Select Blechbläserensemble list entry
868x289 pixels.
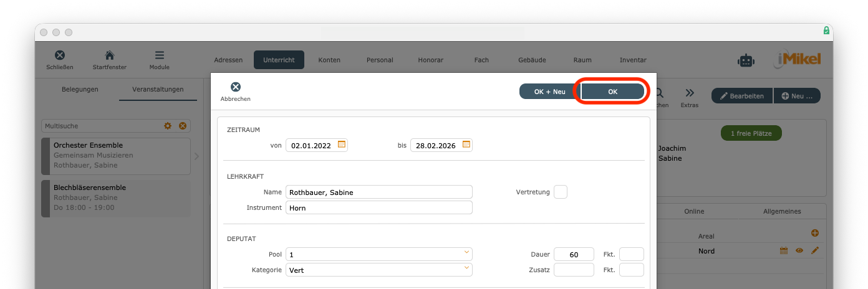coord(116,199)
